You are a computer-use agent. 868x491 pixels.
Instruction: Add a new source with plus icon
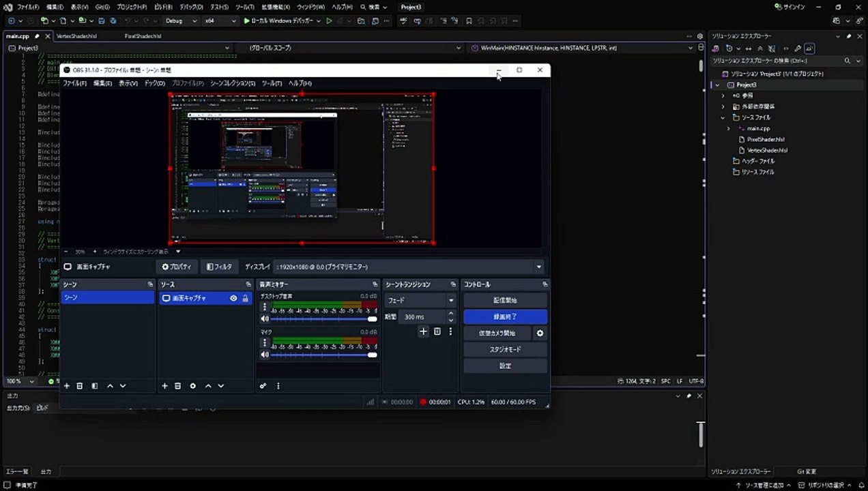tap(164, 386)
